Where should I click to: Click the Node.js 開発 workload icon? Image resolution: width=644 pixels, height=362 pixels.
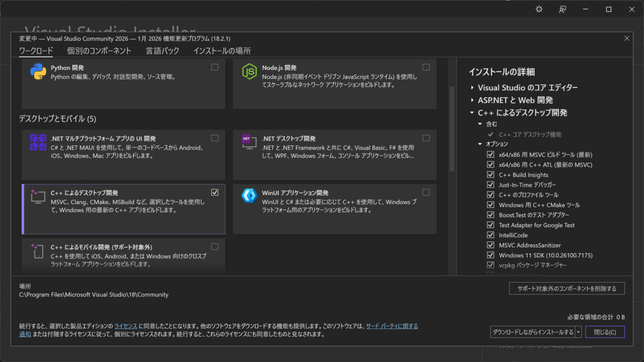[x=249, y=72]
